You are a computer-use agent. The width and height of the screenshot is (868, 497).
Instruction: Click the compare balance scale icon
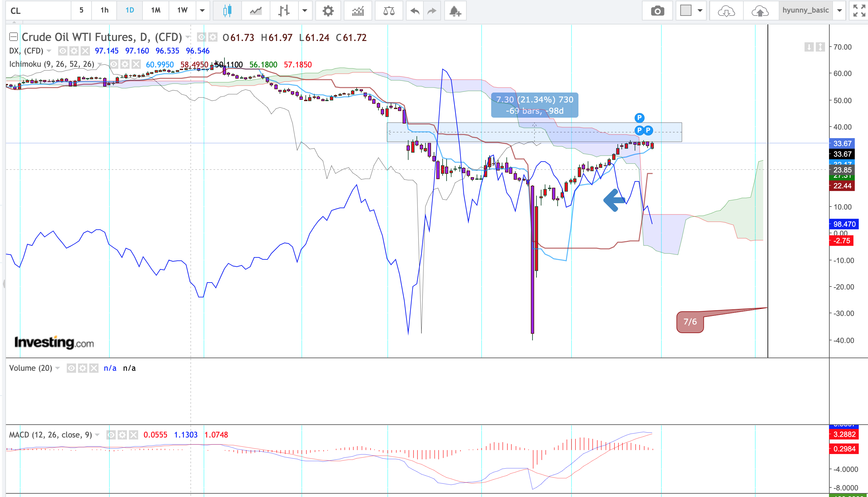point(389,11)
